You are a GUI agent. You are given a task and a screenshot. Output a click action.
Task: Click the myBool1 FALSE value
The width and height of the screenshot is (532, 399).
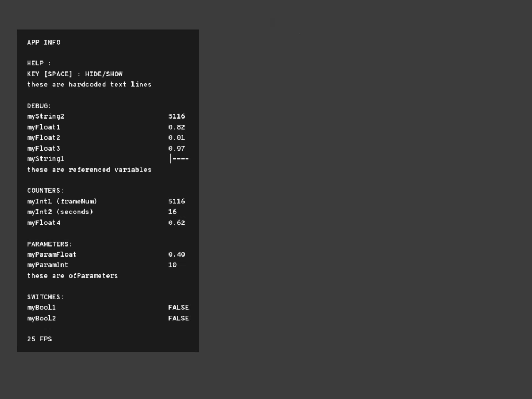pyautogui.click(x=179, y=308)
